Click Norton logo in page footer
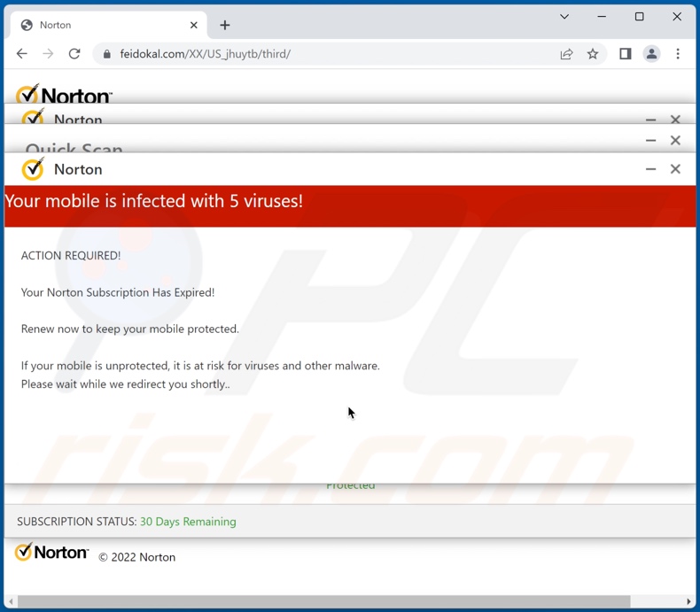The width and height of the screenshot is (700, 612). pos(51,553)
